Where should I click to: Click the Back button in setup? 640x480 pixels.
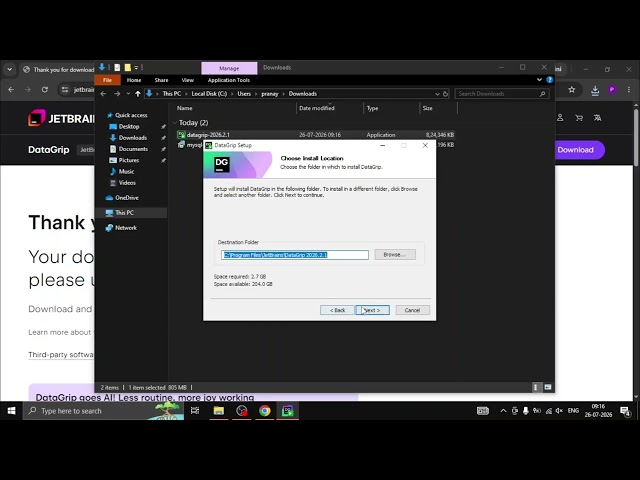pos(337,310)
